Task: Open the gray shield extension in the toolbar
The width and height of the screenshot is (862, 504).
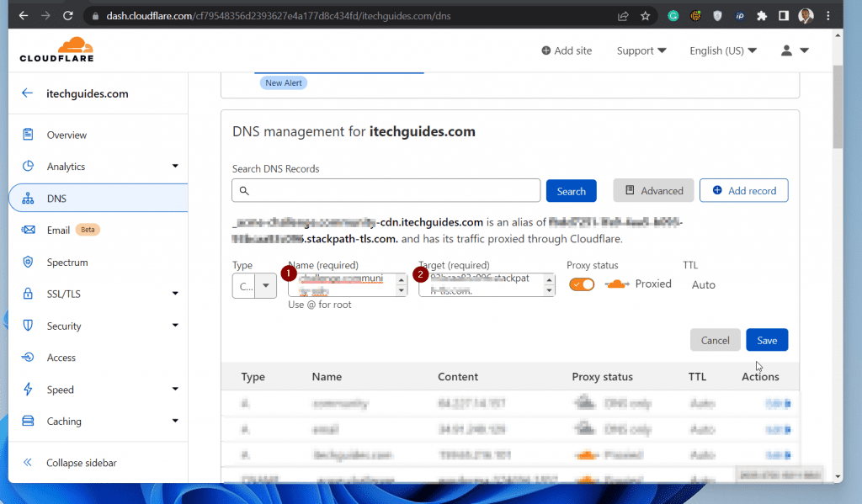Action: pos(717,16)
